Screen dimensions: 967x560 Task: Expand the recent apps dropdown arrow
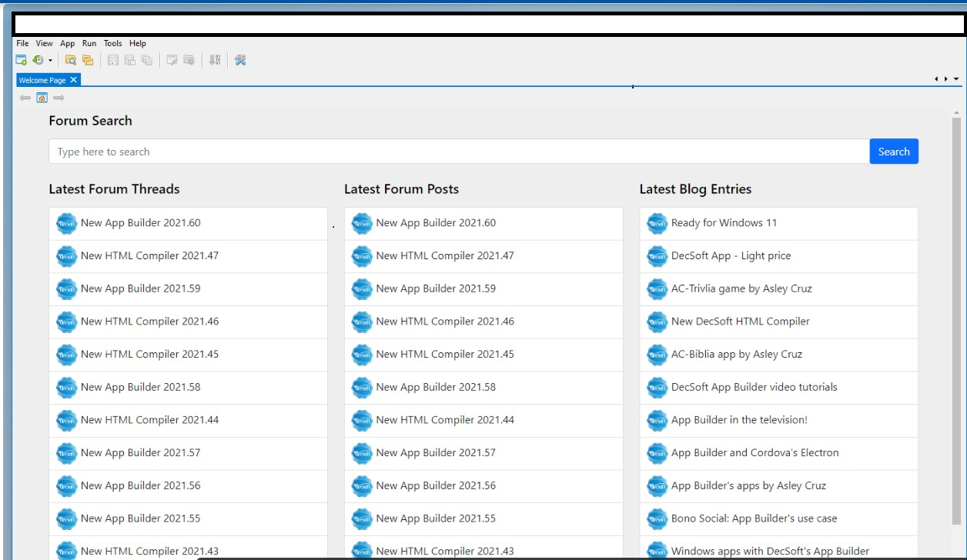pos(50,60)
